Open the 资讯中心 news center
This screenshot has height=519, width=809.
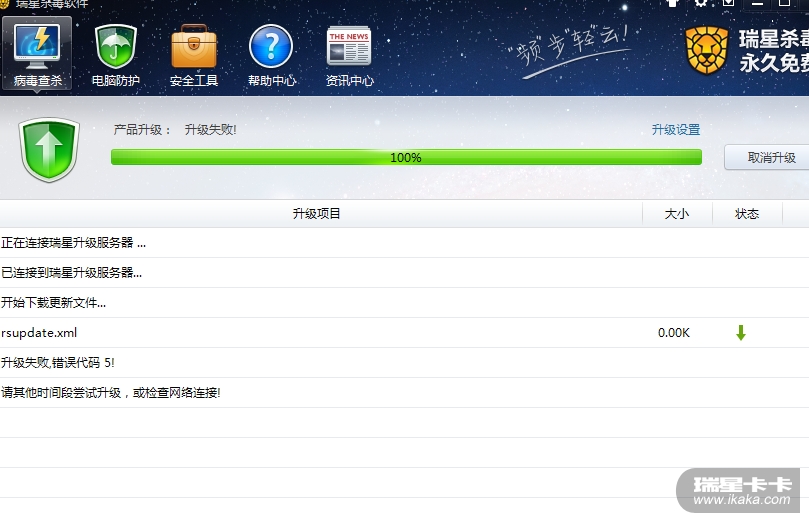pos(349,55)
